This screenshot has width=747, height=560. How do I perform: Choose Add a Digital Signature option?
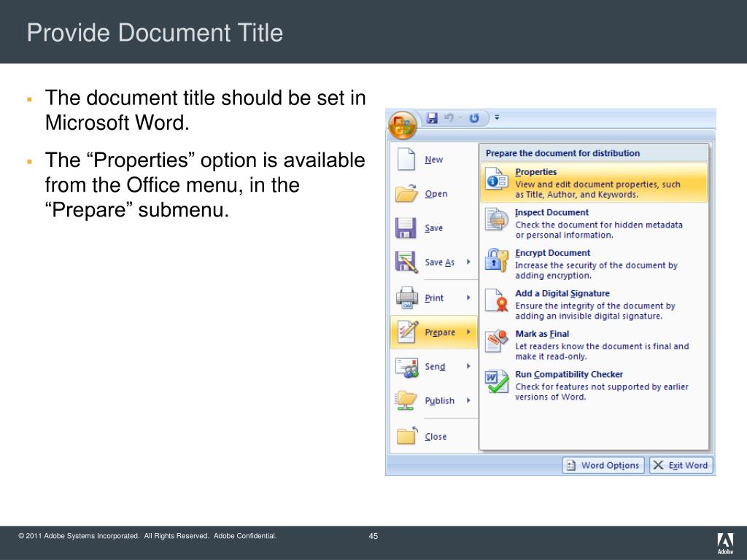(594, 304)
